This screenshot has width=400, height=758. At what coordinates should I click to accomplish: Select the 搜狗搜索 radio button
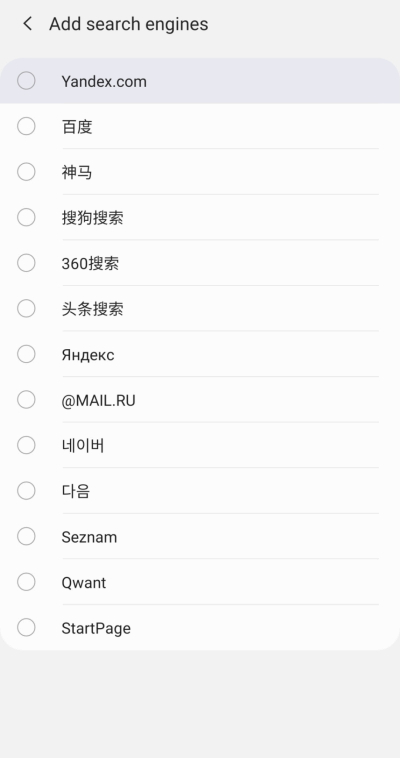pos(26,218)
